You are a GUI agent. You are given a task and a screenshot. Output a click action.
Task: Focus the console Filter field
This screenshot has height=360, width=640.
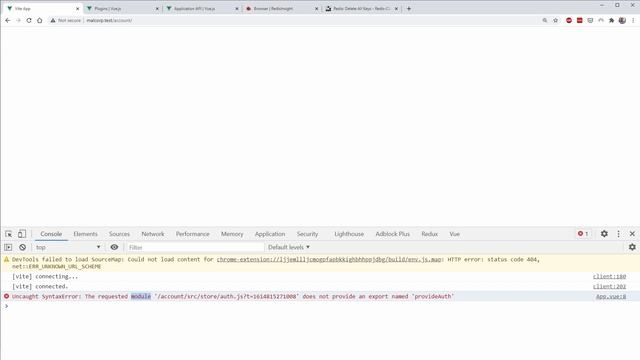pos(195,247)
